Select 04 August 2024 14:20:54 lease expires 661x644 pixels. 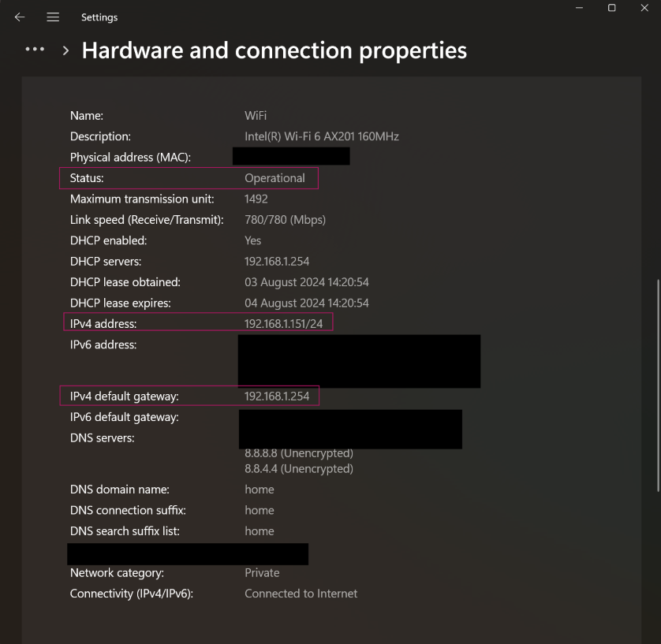click(x=307, y=303)
